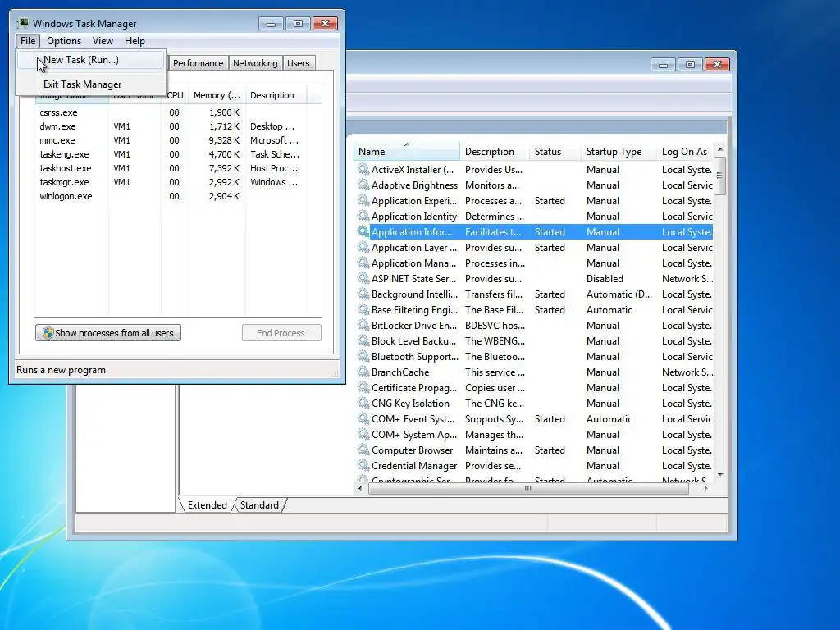Sort processes by the CPU column header
840x630 pixels.
coord(175,95)
